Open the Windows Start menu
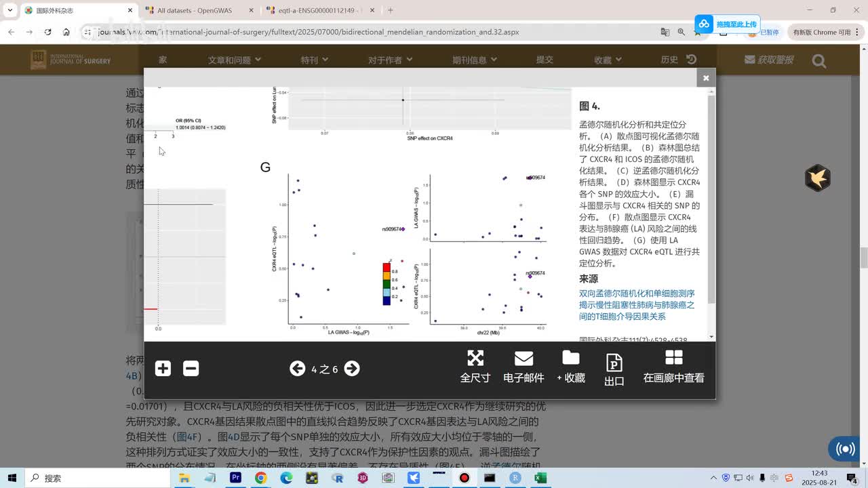The image size is (868, 488). point(13,478)
